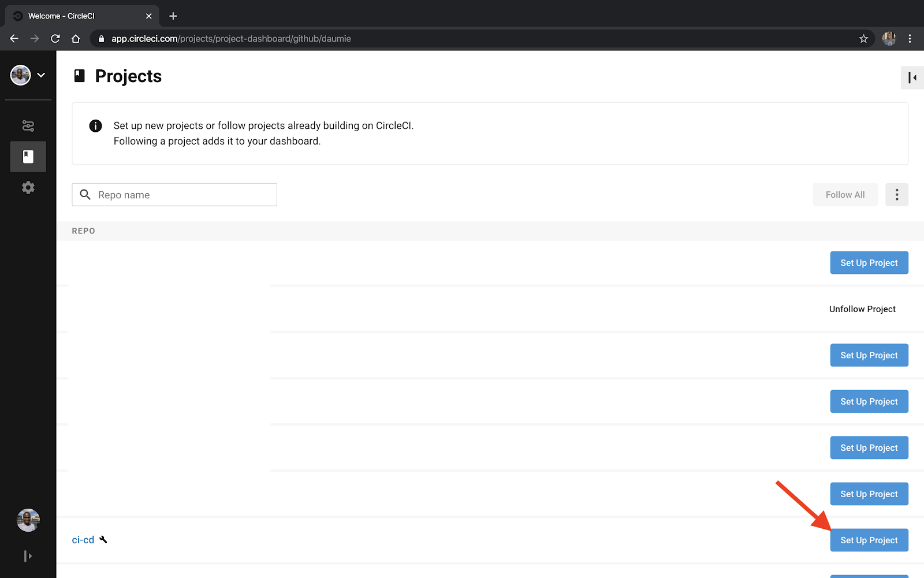The image size is (924, 578).
Task: Select the Pipelines icon in the sidebar
Action: 28,125
